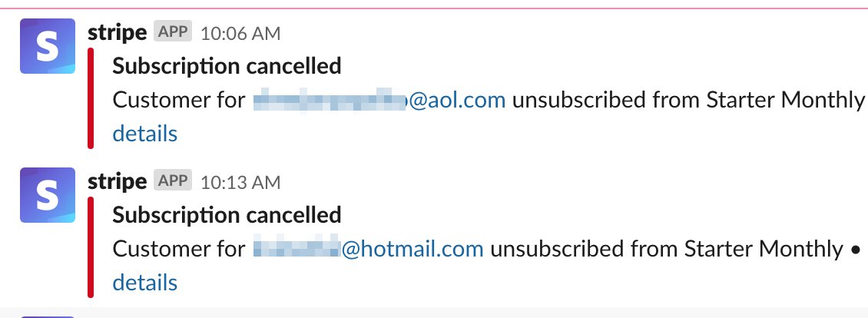The image size is (868, 318).
Task: Click the red attachment bar on the 10:06 AM message
Action: click(x=91, y=98)
